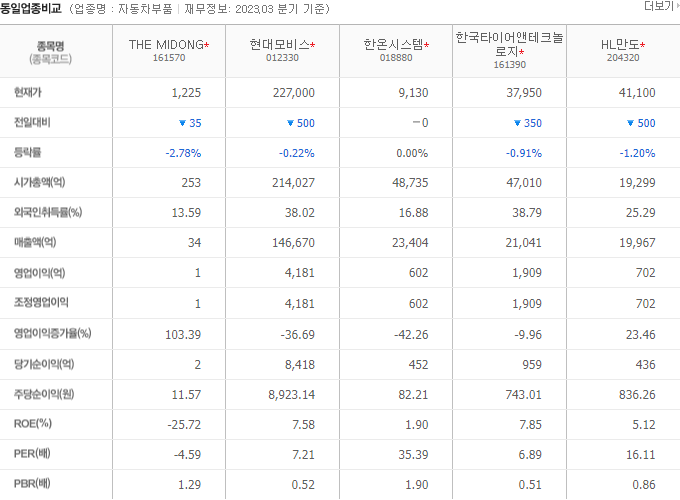680x500 pixels.
Task: Select 한온시스템 current price 9,130
Action: [x=413, y=93]
